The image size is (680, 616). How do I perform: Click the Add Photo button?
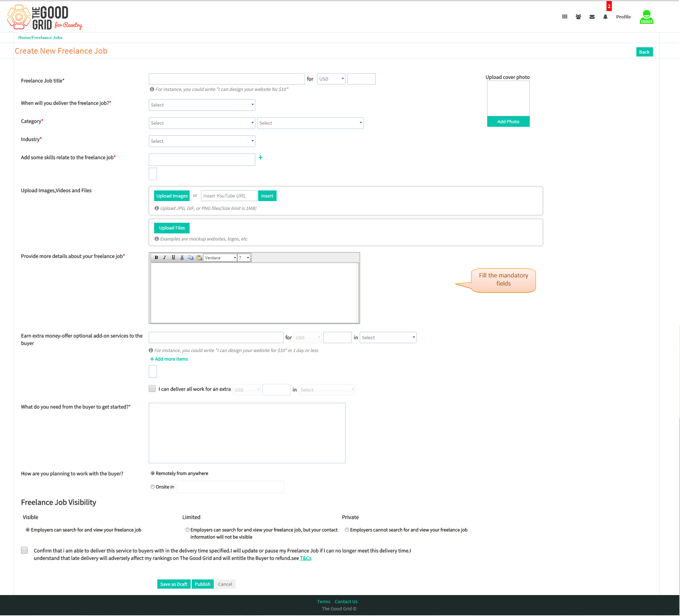(x=508, y=121)
